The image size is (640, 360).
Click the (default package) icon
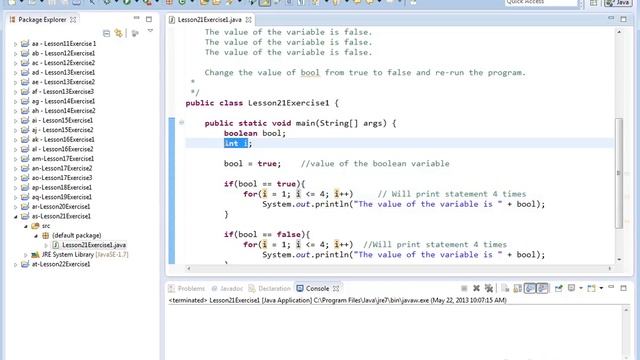click(x=45, y=236)
